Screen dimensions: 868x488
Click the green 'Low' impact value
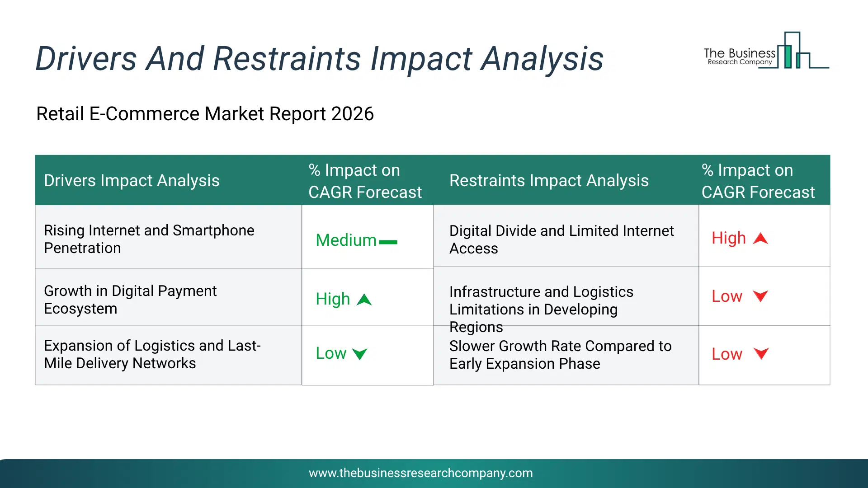pyautogui.click(x=331, y=353)
